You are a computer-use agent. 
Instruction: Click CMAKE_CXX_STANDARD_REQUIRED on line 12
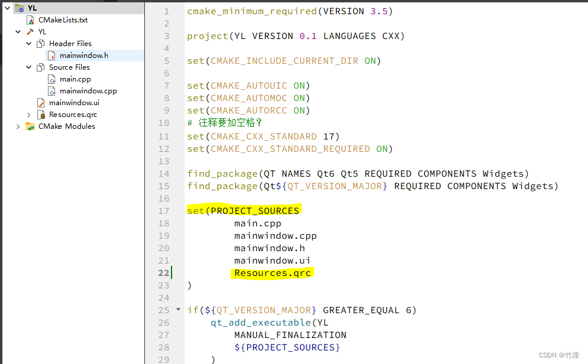click(x=290, y=149)
